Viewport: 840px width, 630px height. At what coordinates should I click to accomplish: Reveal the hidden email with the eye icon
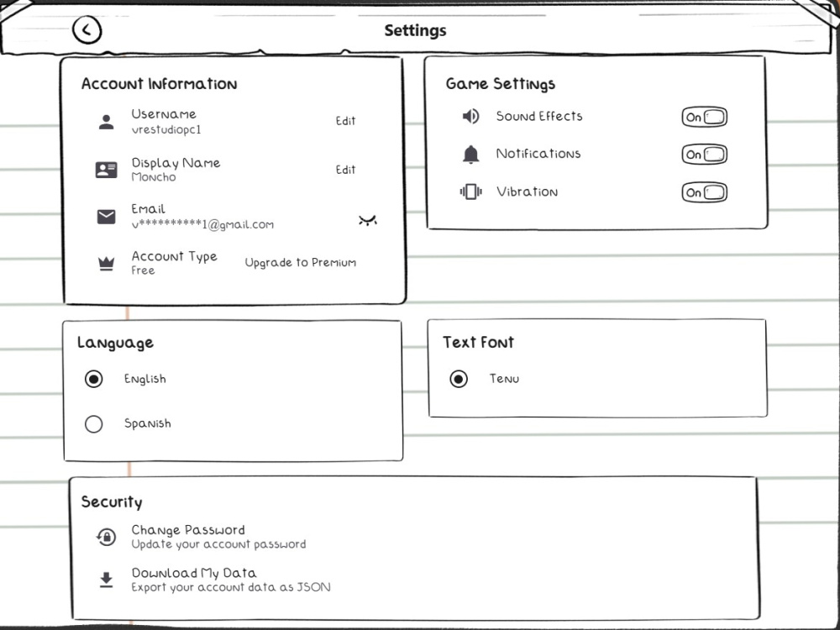coord(368,220)
